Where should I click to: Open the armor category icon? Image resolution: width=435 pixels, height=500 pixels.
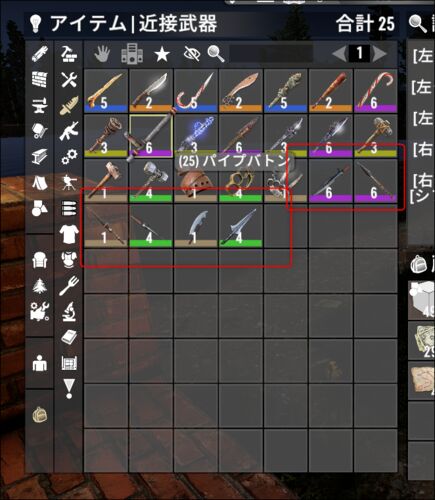tap(69, 260)
